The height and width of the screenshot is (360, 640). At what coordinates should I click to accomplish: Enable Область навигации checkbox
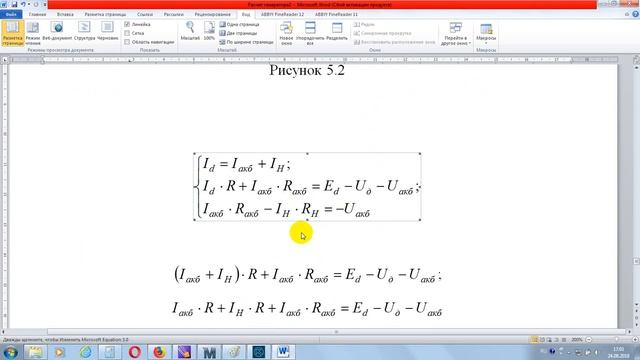127,42
